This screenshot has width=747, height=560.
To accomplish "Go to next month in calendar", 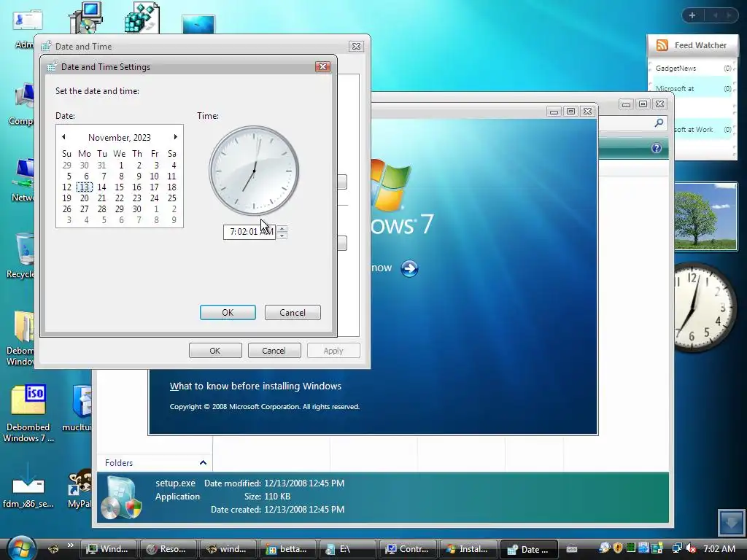I will click(175, 137).
